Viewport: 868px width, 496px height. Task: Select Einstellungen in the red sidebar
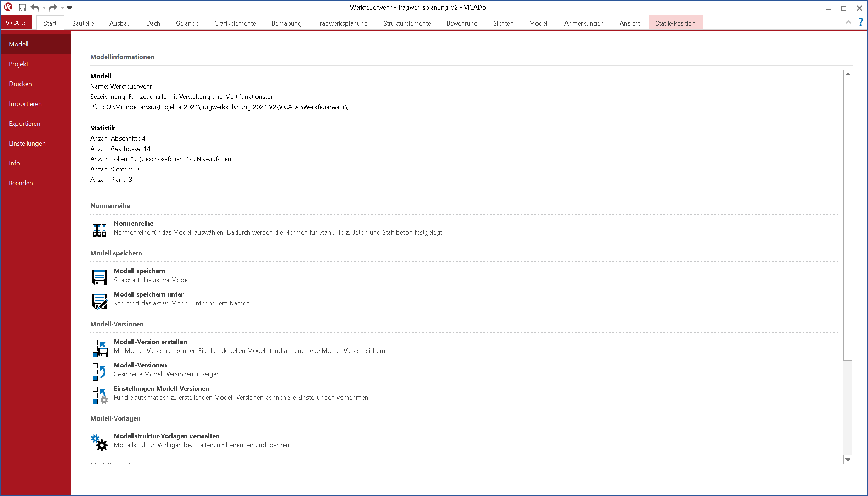coord(36,143)
